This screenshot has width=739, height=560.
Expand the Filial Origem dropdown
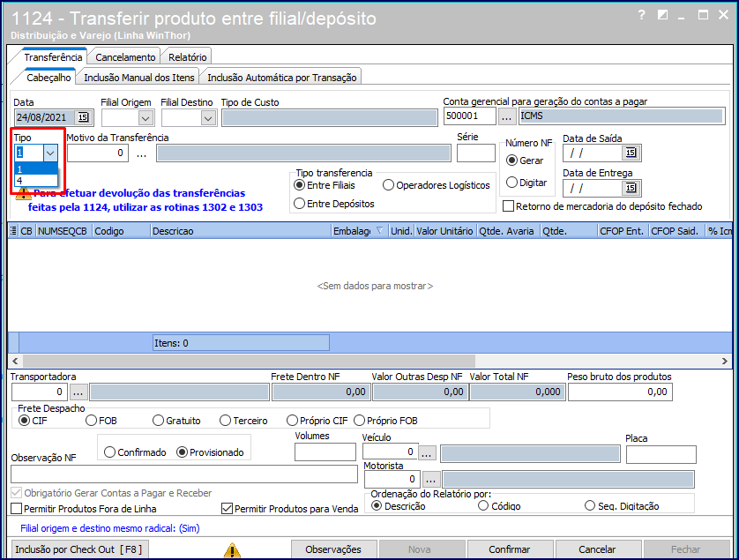[146, 118]
